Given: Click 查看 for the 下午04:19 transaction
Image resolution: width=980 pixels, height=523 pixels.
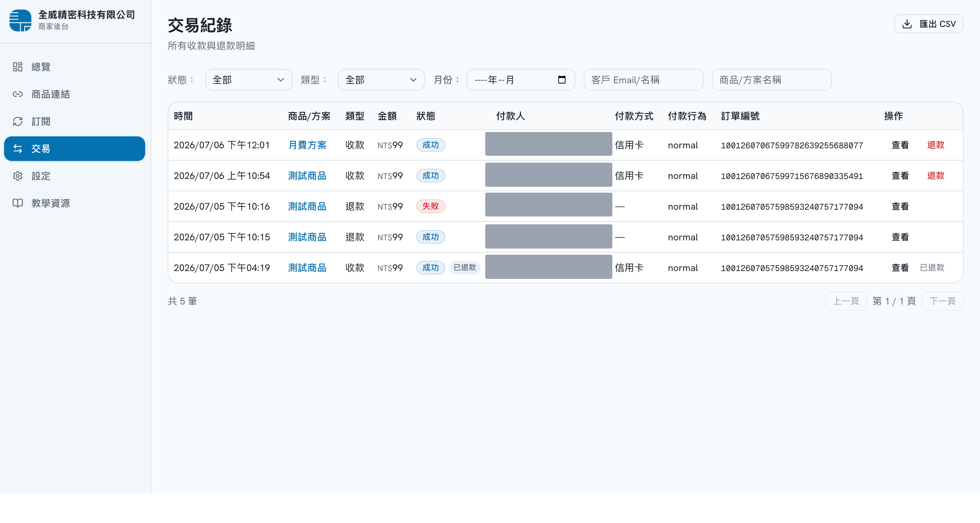Looking at the screenshot, I should pos(900,268).
